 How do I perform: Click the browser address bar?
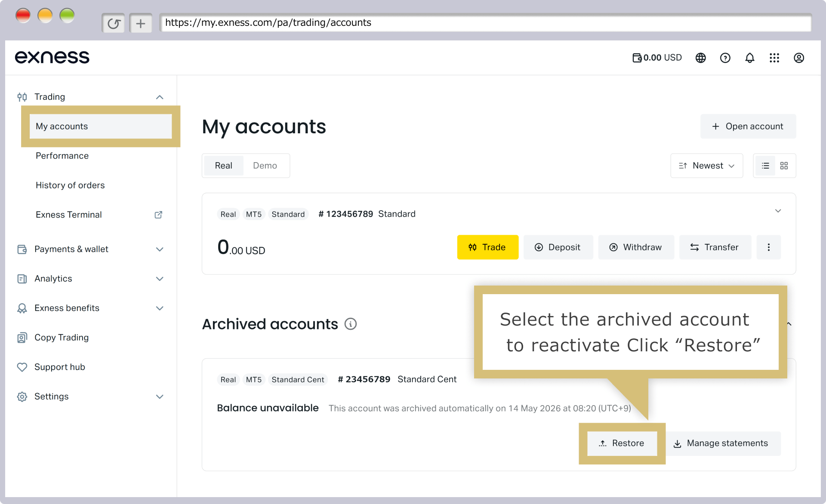[x=485, y=23]
